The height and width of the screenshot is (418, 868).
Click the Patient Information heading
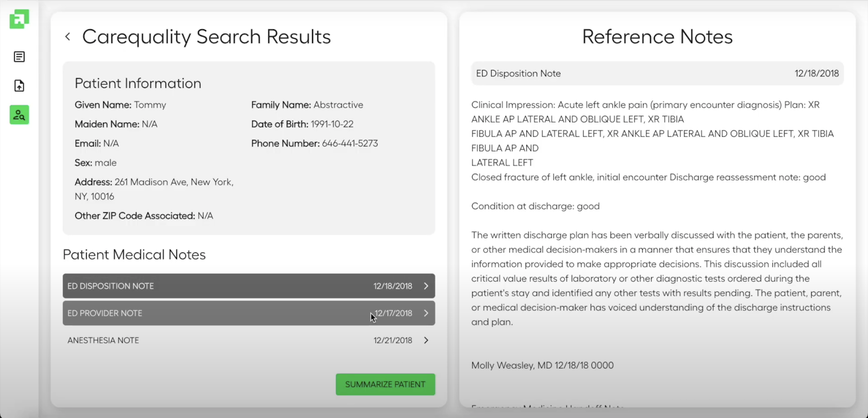138,83
